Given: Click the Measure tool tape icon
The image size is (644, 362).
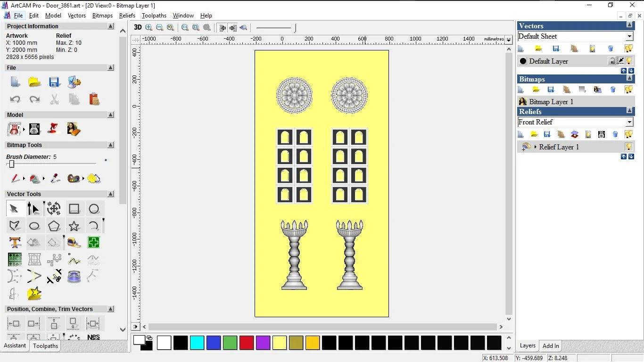Looking at the screenshot, I should click(74, 243).
